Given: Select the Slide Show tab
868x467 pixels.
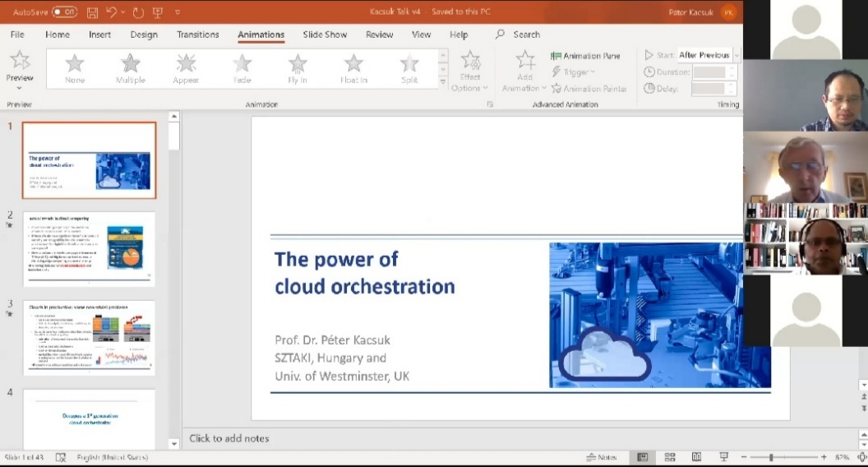Looking at the screenshot, I should coord(325,35).
